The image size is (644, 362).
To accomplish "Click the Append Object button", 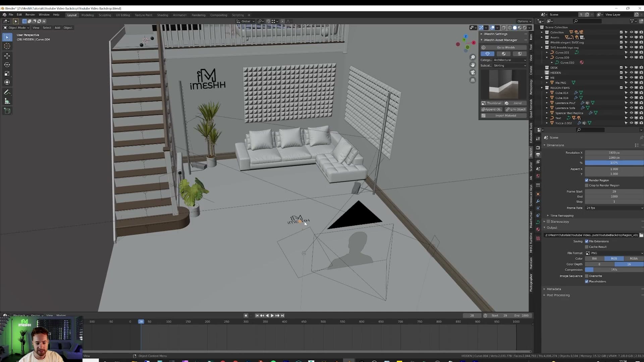I will click(491, 109).
